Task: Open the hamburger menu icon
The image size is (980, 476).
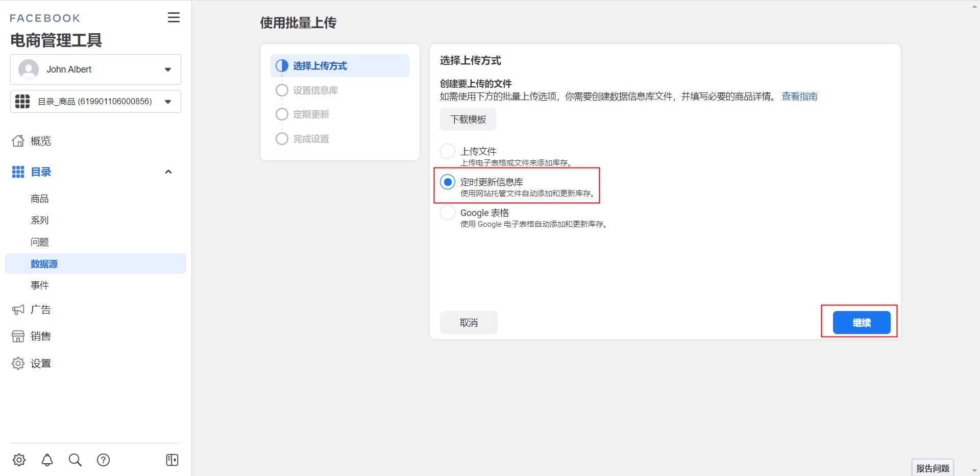Action: [174, 17]
